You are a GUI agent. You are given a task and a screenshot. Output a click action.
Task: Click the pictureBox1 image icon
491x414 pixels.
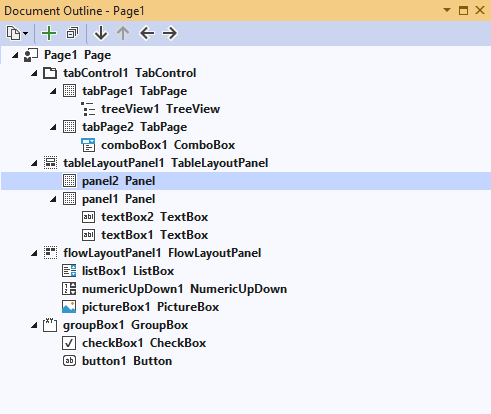[69, 307]
